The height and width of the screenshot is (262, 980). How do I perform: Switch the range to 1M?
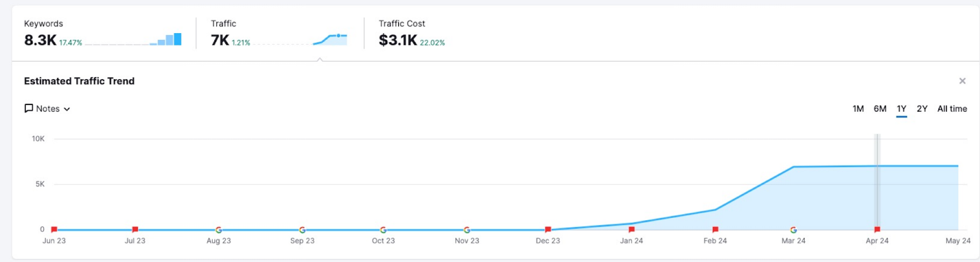[858, 109]
